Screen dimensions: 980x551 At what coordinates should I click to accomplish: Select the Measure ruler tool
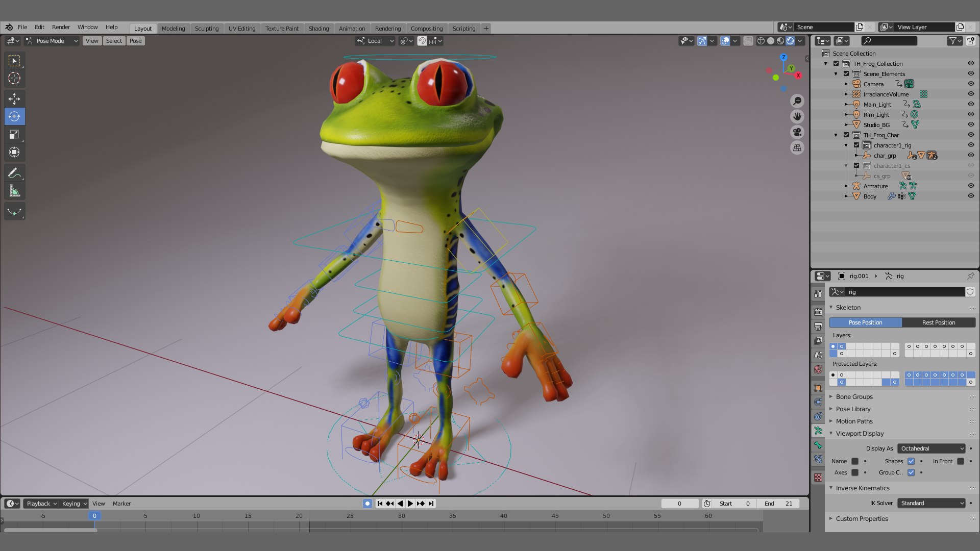(x=14, y=191)
